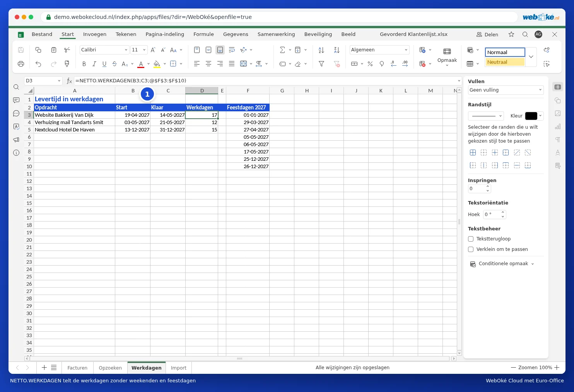This screenshot has height=392, width=574.
Task: Sort descending Z to A
Action: click(x=337, y=50)
